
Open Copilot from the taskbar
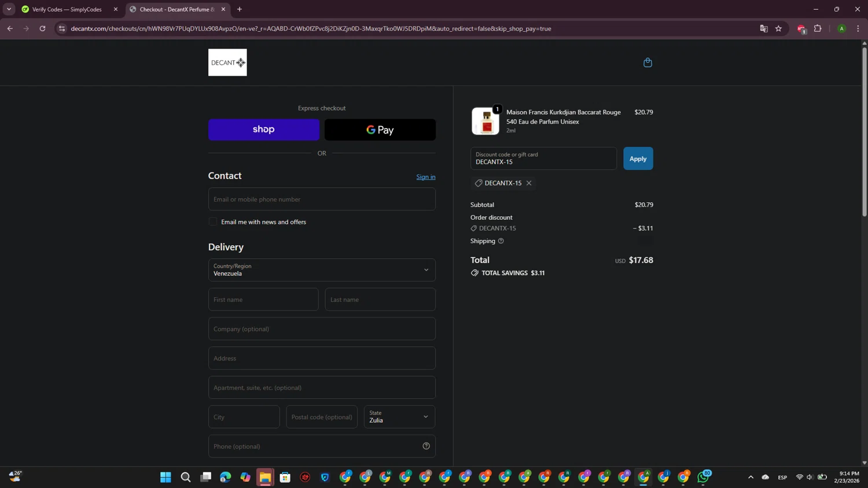point(245,477)
